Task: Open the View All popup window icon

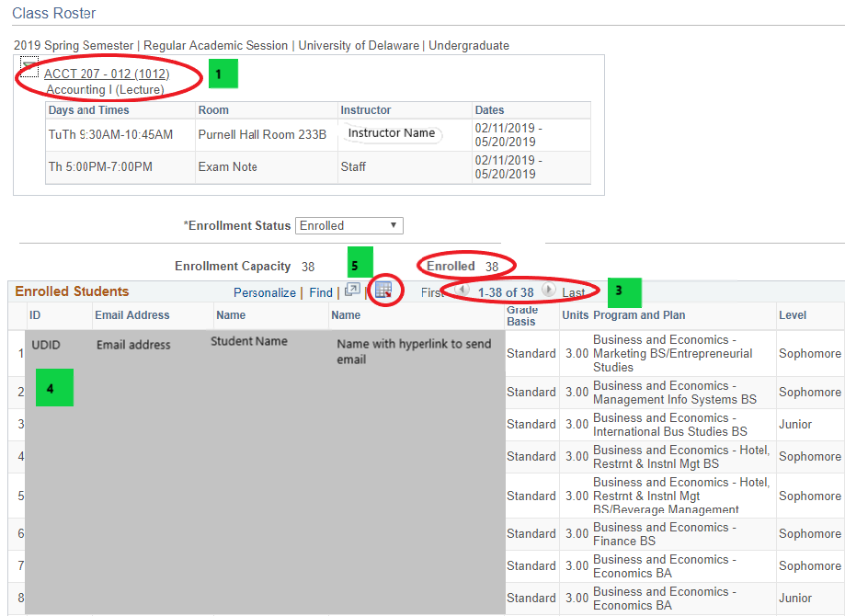Action: [352, 290]
